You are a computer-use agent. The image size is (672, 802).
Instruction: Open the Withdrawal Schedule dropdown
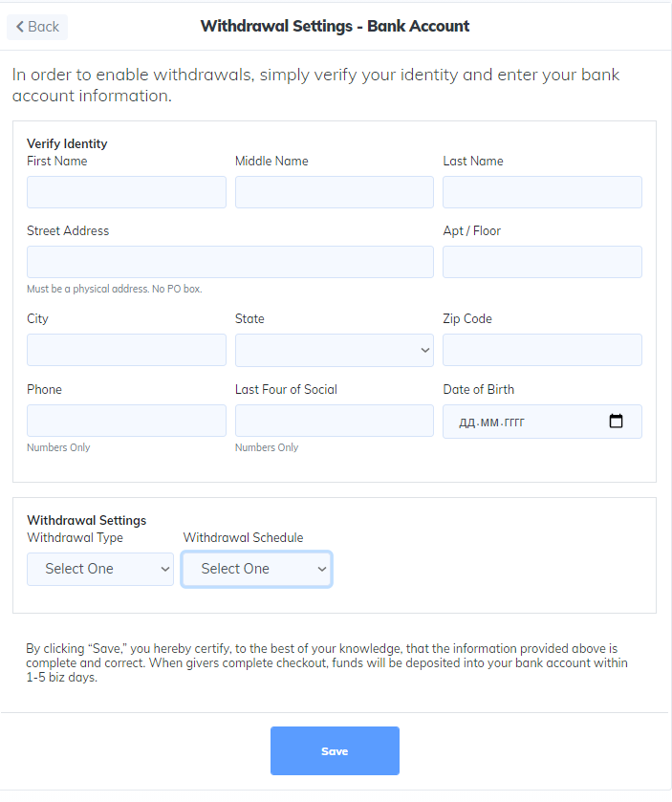256,569
